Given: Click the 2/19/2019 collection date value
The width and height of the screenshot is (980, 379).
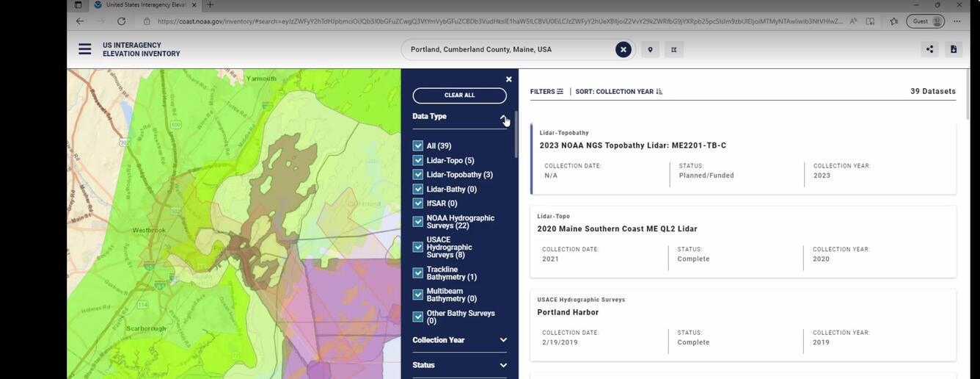Looking at the screenshot, I should 560,342.
